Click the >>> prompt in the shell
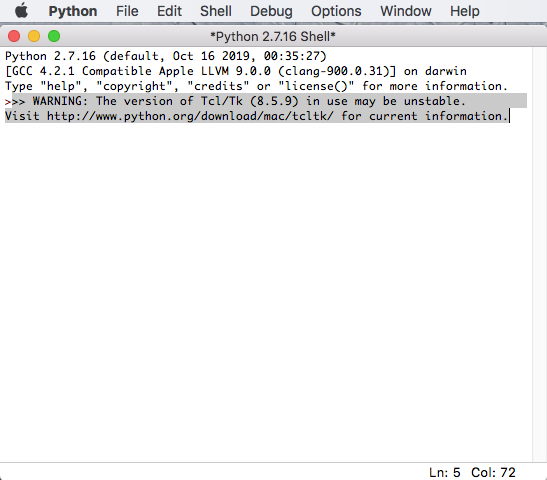547x480 pixels. [15, 102]
